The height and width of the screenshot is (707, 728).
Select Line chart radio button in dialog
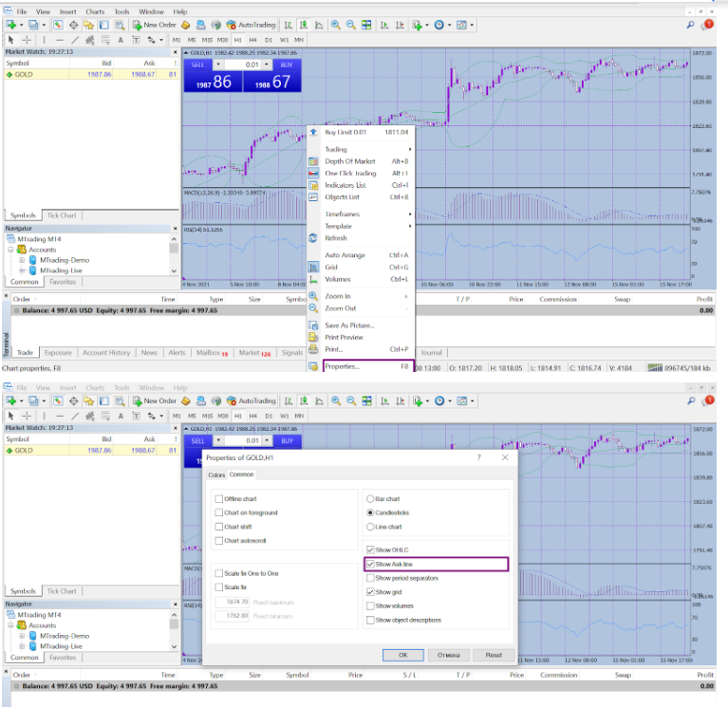[x=370, y=527]
